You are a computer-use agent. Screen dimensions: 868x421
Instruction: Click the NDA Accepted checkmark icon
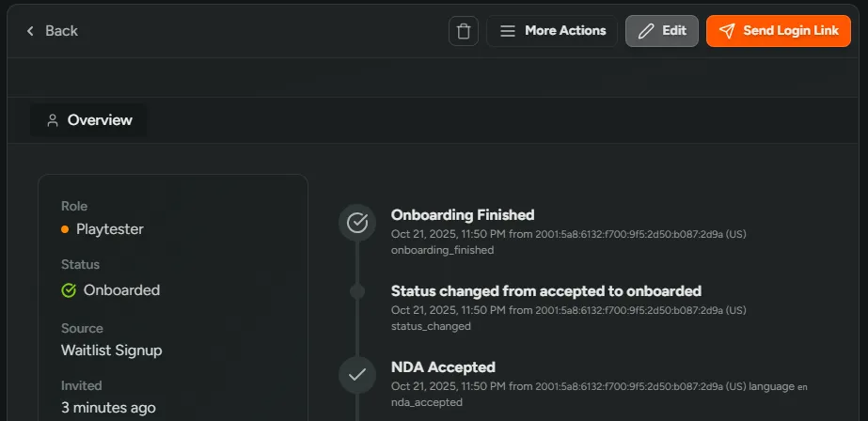pos(357,374)
